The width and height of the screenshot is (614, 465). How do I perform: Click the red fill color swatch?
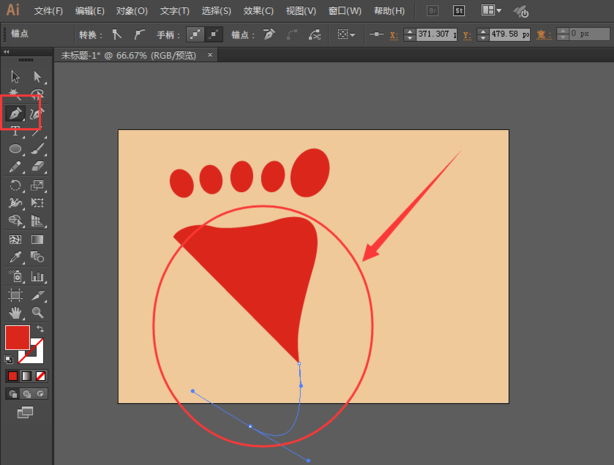pyautogui.click(x=16, y=338)
